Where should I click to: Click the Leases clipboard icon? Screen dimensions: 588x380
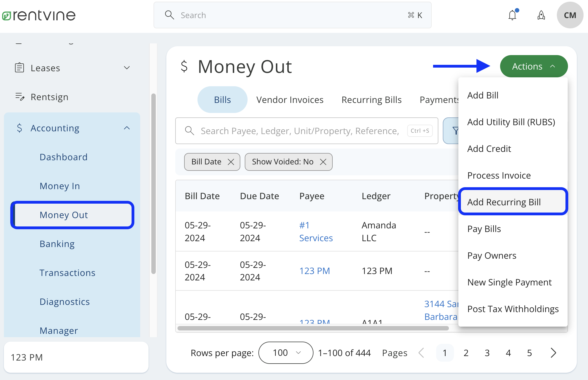[19, 68]
